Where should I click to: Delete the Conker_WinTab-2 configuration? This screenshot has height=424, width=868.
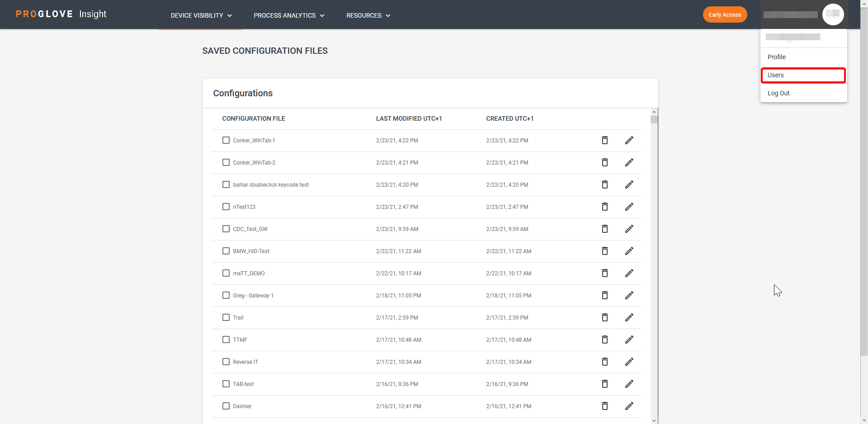click(x=604, y=162)
